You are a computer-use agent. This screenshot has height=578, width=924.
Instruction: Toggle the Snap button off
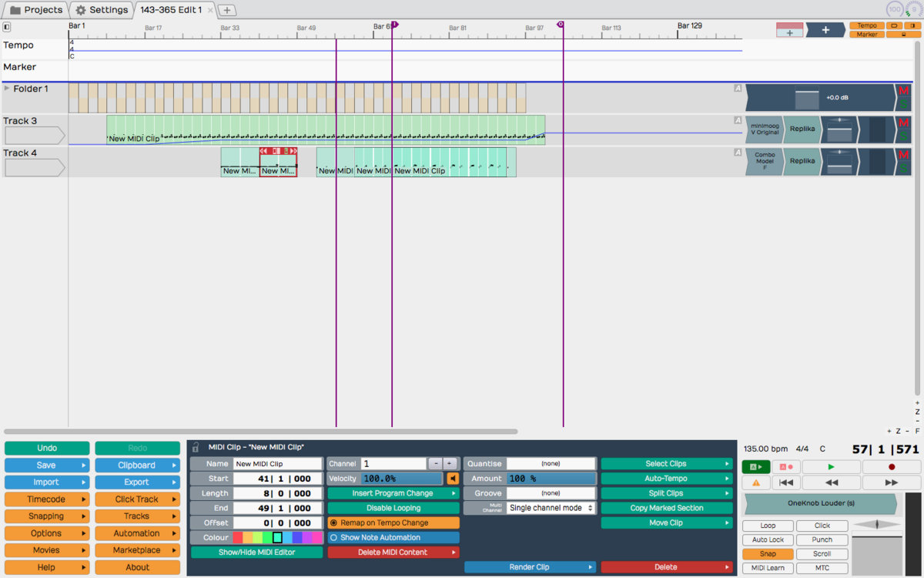(768, 554)
